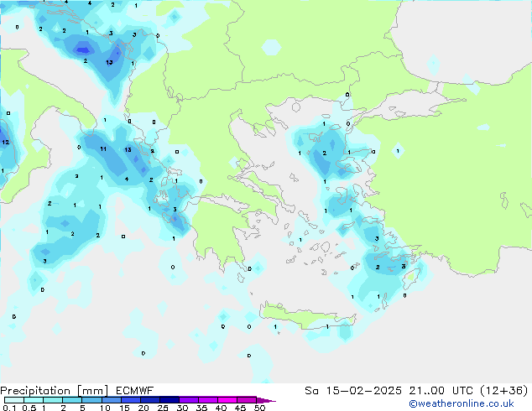Click the "ECMWF" model label

(x=135, y=391)
